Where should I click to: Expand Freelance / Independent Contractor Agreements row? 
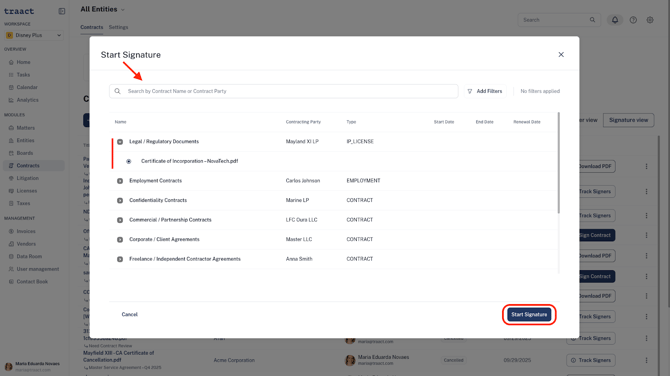click(120, 259)
